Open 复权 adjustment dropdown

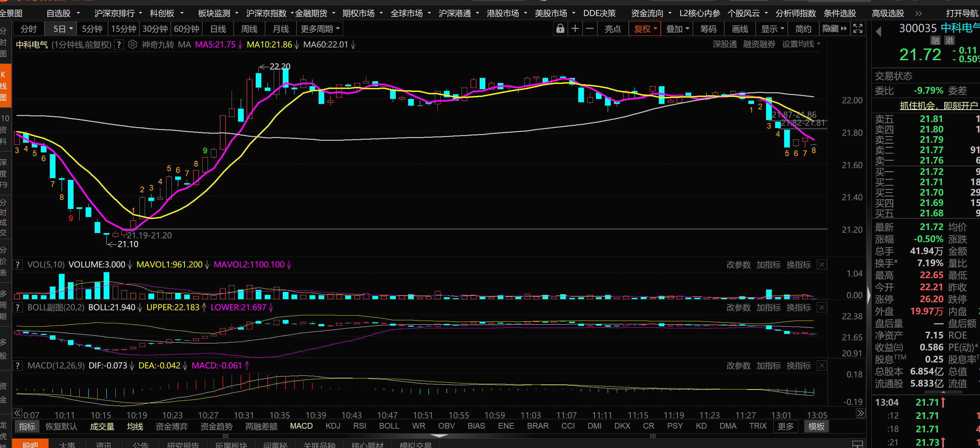tap(645, 29)
